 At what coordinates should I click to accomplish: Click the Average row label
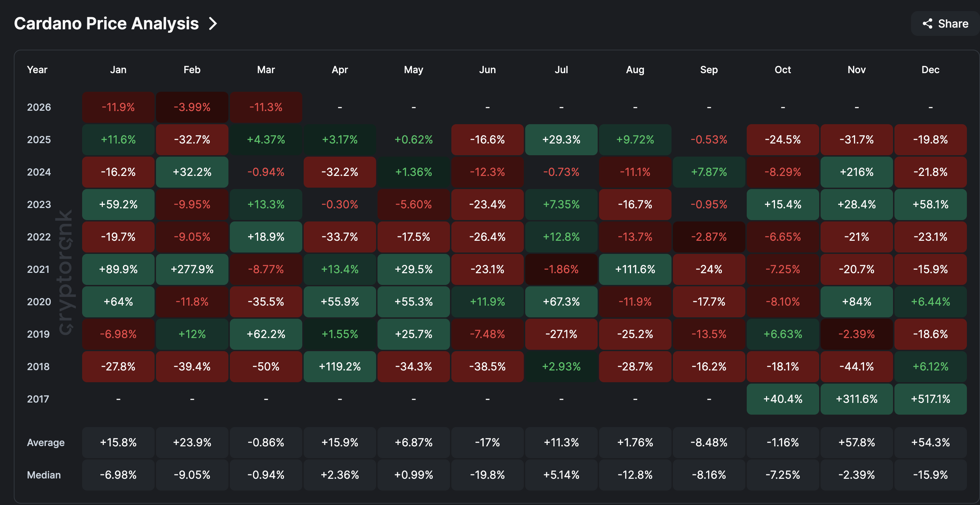coord(45,442)
